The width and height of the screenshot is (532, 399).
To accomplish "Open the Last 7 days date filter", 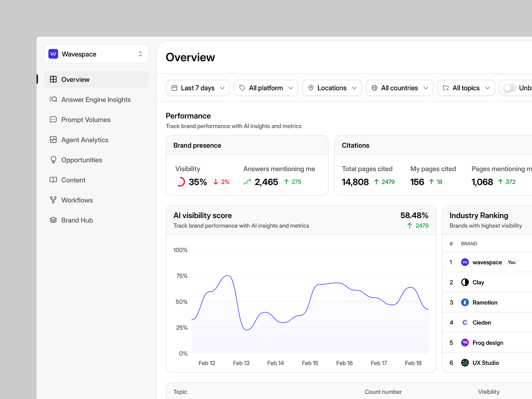I will [x=197, y=88].
